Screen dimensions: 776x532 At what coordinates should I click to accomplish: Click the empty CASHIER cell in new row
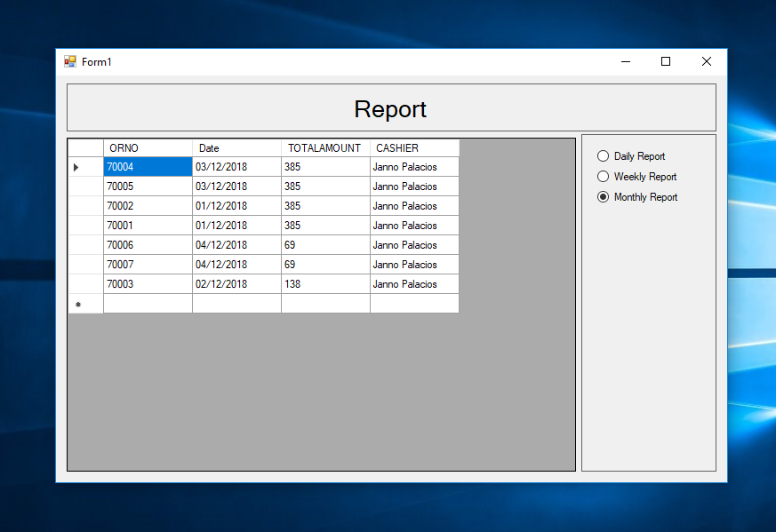tap(415, 304)
